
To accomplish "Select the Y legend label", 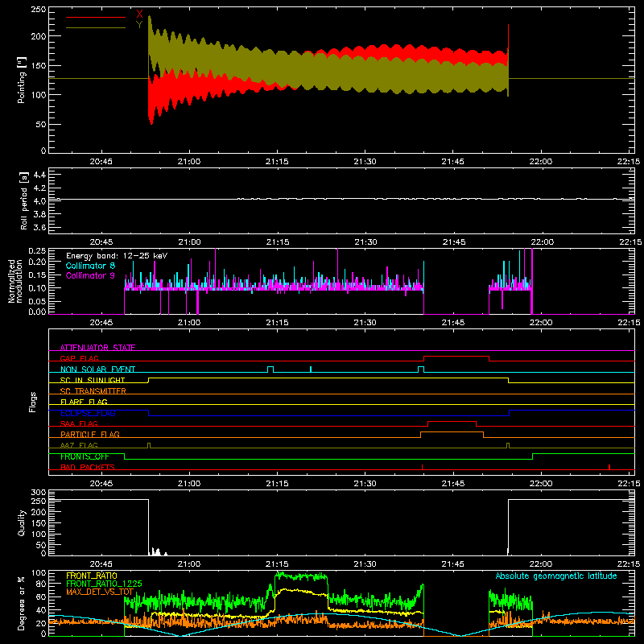I will (x=139, y=25).
